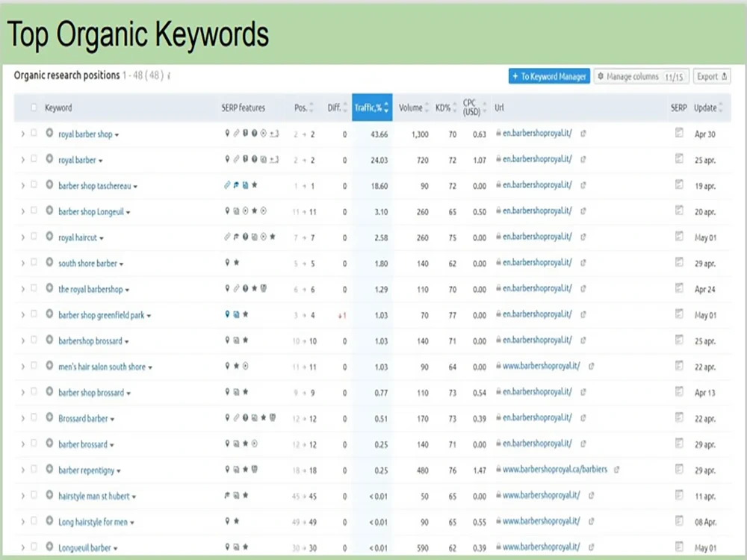Click the +3 more SERP features for royal barber
747x560 pixels.
(274, 160)
